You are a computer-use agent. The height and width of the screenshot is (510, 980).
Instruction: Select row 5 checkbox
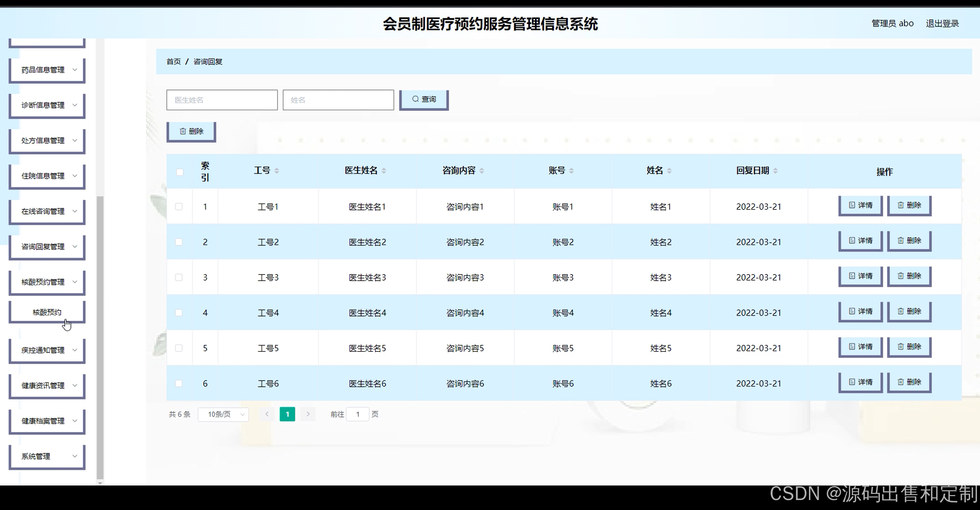coord(179,348)
